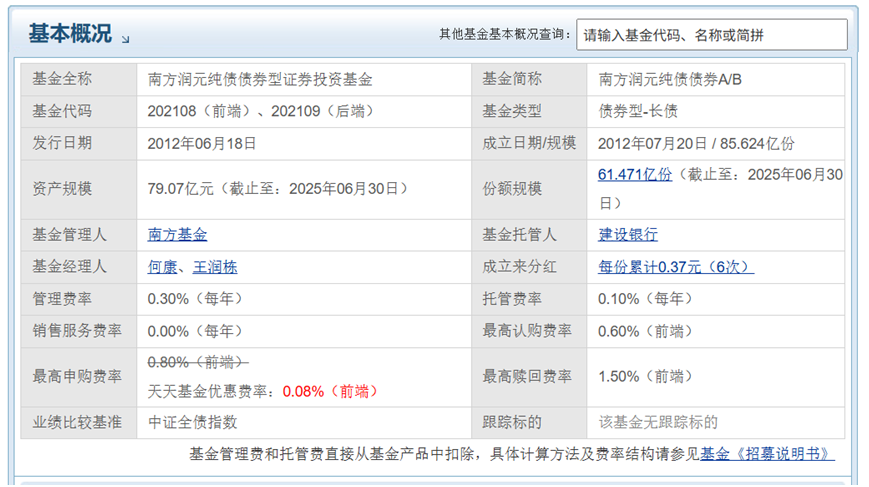The height and width of the screenshot is (487, 869).
Task: Click the 托管费率 label
Action: pos(512,299)
